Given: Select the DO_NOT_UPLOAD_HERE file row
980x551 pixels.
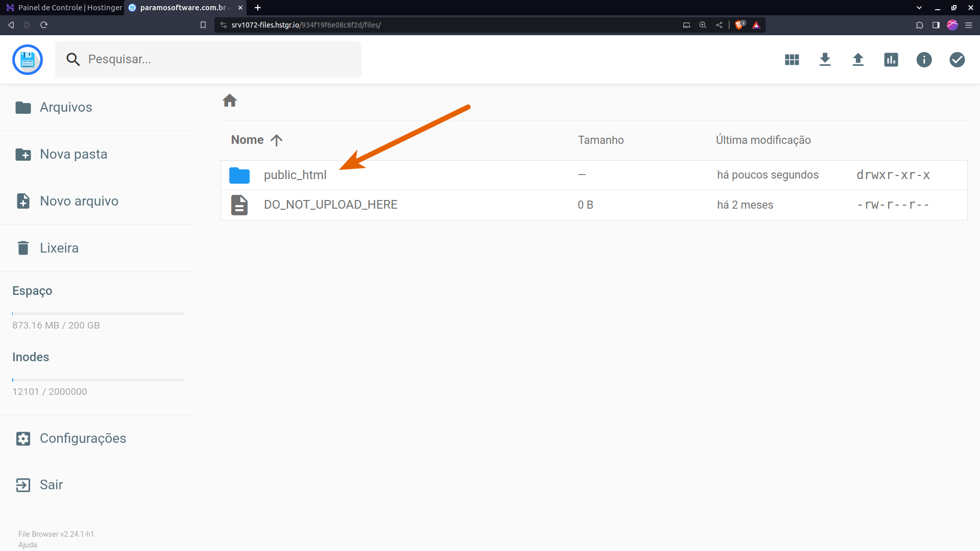Looking at the screenshot, I should tap(594, 205).
